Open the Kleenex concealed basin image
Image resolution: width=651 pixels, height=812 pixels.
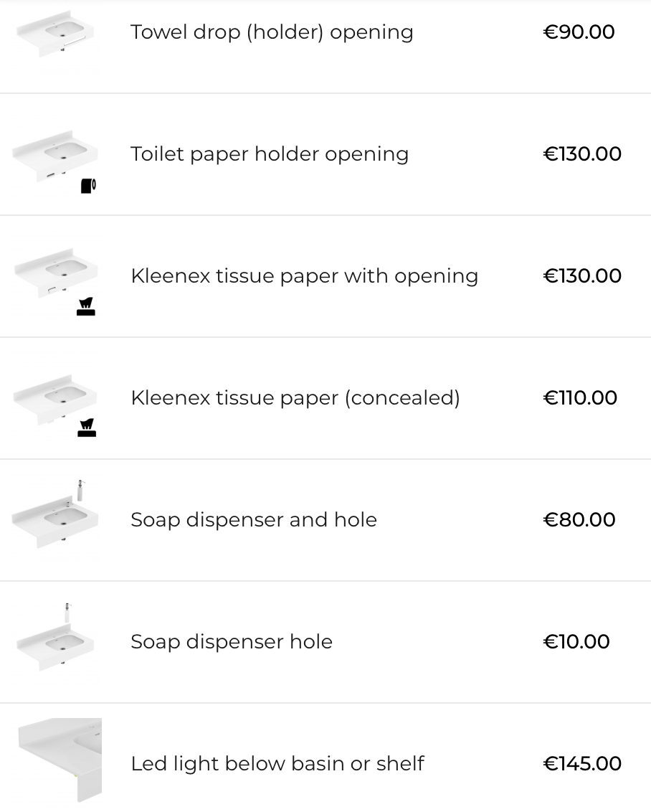(x=54, y=395)
